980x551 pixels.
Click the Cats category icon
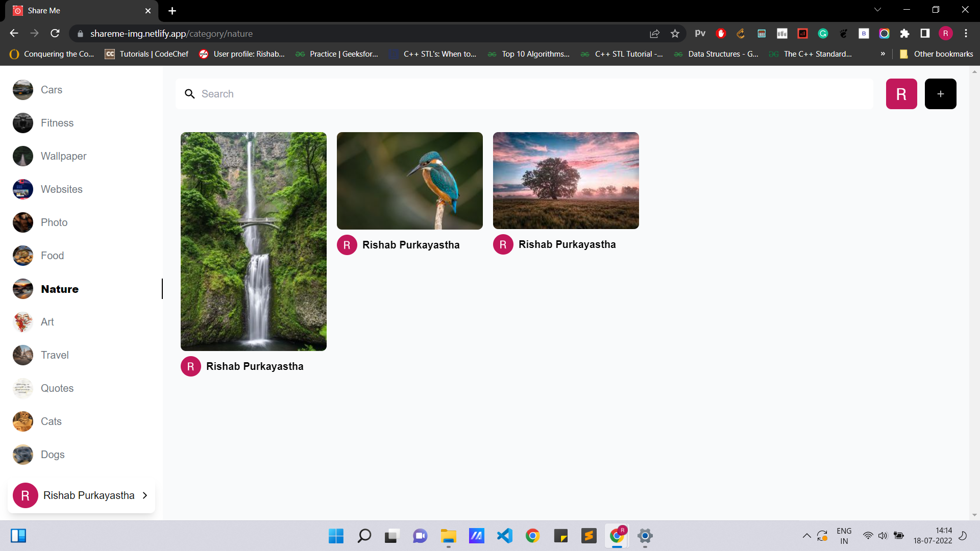pyautogui.click(x=22, y=421)
